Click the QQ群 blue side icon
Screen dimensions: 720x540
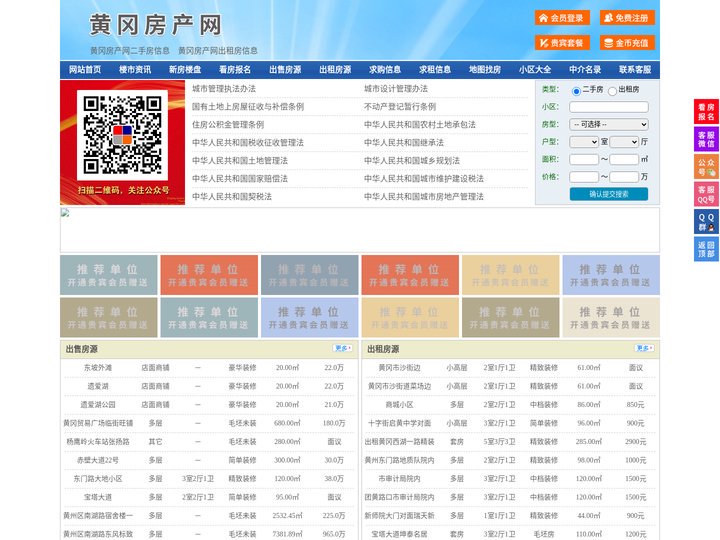(x=706, y=222)
